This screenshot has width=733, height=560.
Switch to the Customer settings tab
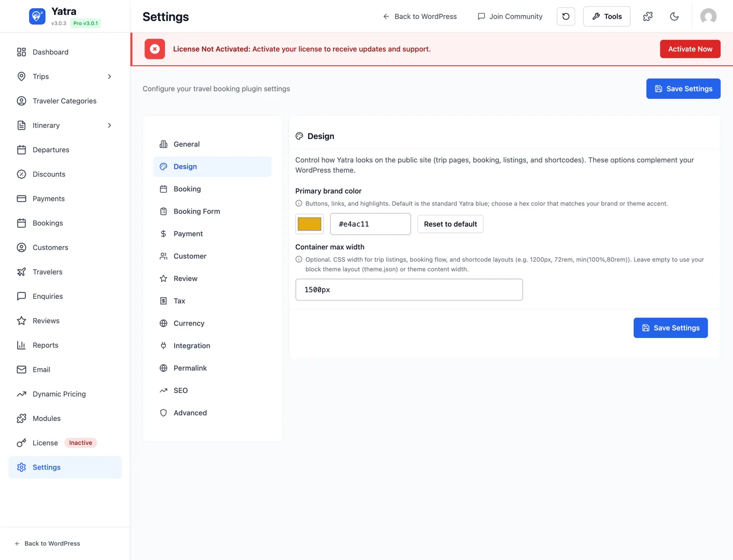point(212,256)
